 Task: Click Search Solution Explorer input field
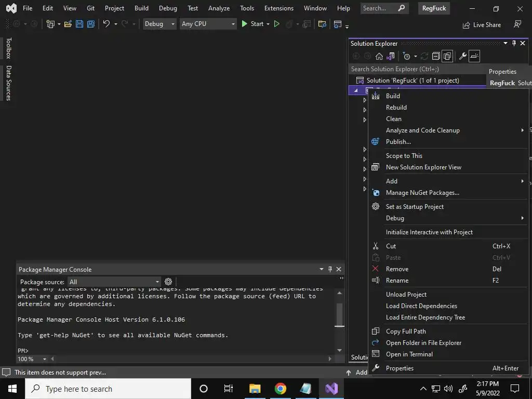(x=417, y=69)
